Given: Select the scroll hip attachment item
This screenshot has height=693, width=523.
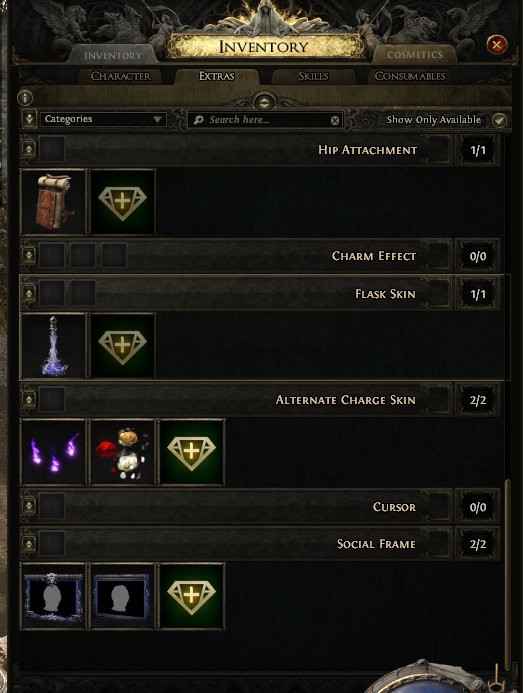Looking at the screenshot, I should 53,201.
